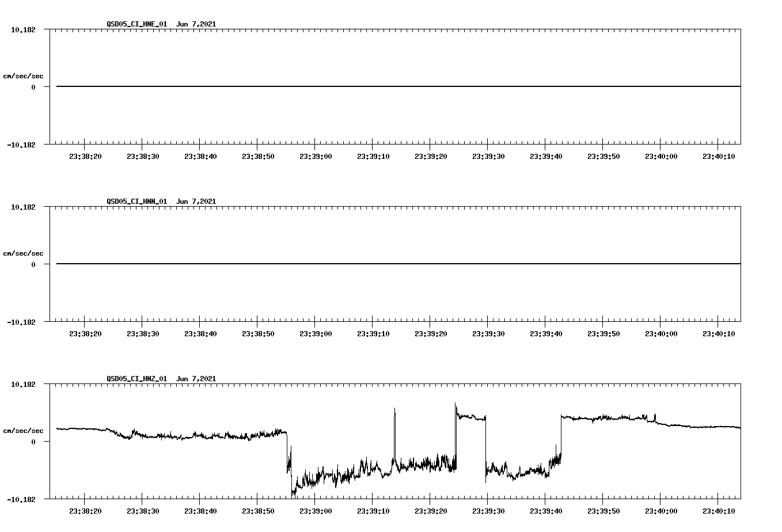Select 10.182 upper limit on HNZ plot
Screen dimensions: 782x532
click(23, 384)
